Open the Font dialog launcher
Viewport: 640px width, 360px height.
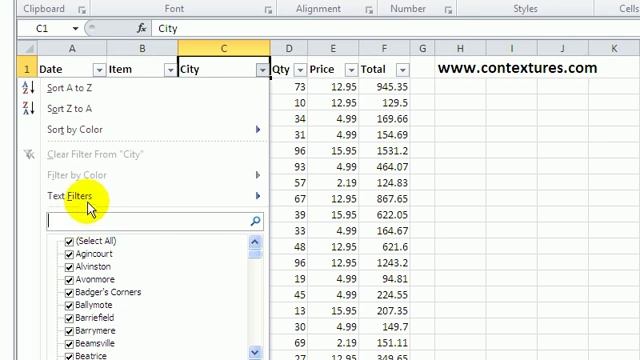click(268, 10)
